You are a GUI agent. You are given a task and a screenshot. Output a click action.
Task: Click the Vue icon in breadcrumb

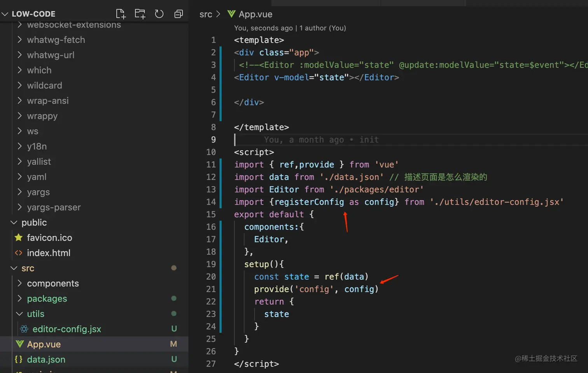tap(231, 14)
